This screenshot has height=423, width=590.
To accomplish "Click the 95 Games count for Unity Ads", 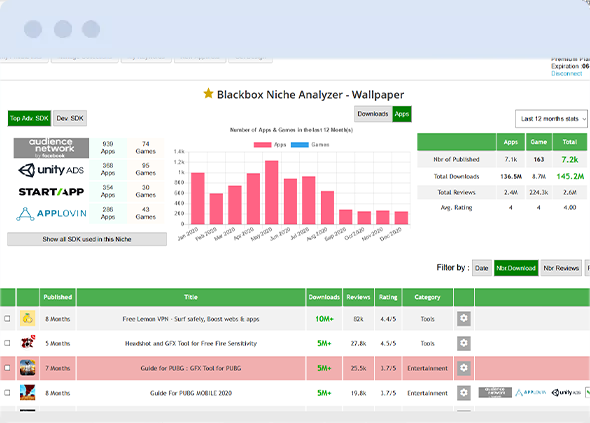I will [146, 169].
